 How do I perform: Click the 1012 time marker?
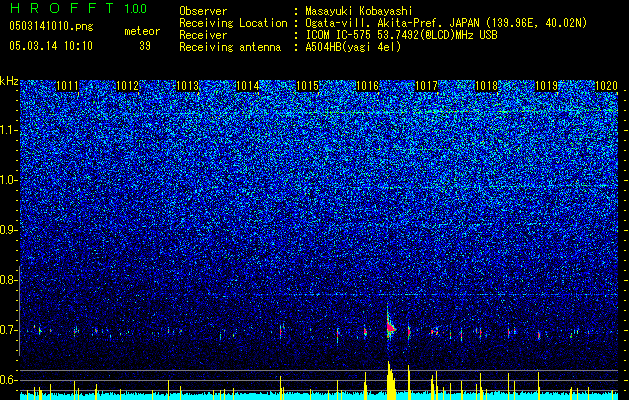pyautogui.click(x=127, y=86)
